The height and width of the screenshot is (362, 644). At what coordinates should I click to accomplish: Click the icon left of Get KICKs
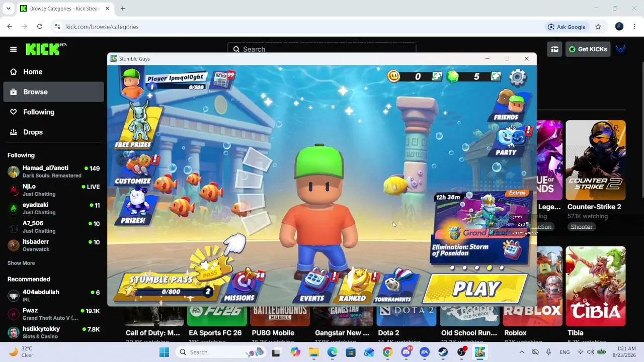pos(554,49)
